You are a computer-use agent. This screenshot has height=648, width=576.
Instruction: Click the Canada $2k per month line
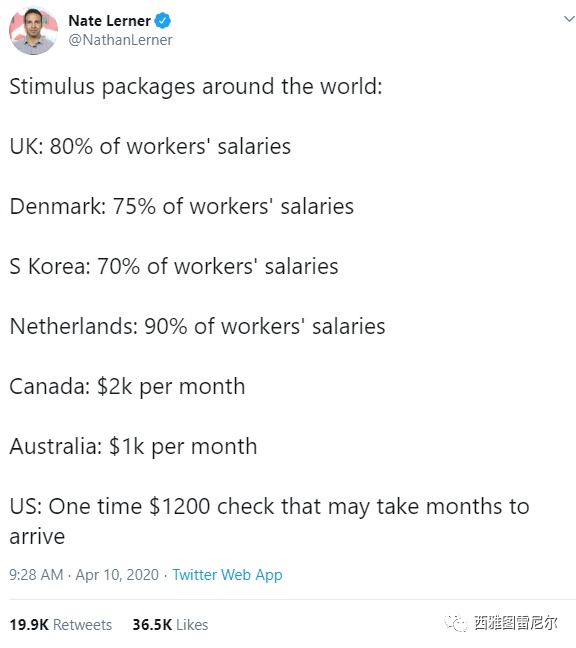[127, 387]
